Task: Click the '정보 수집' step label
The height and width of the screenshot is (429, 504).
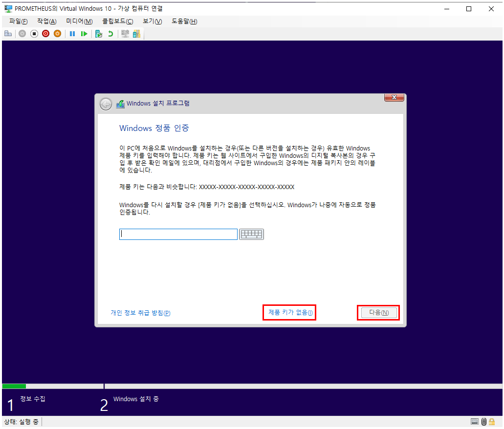Action: point(33,399)
